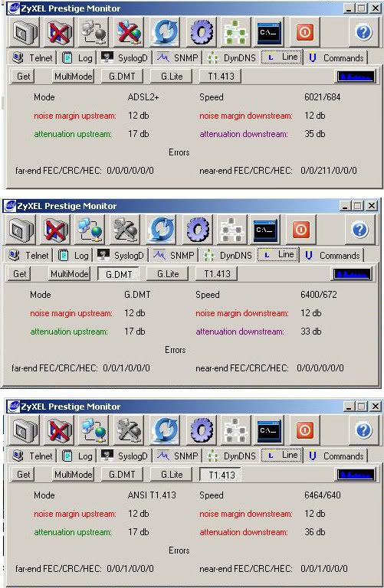
Task: Open the SyslogD tab in ADSL2+ window
Action: click(126, 57)
